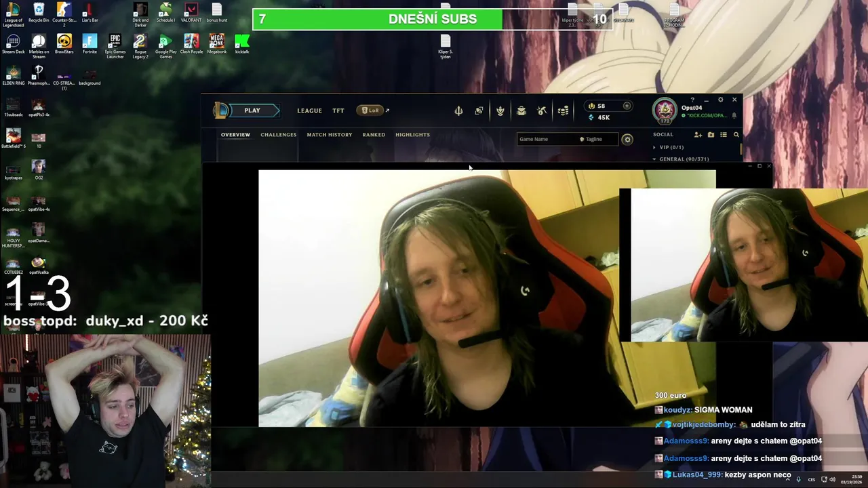The width and height of the screenshot is (868, 488).
Task: Select the RANKED profile tab
Action: coord(374,135)
